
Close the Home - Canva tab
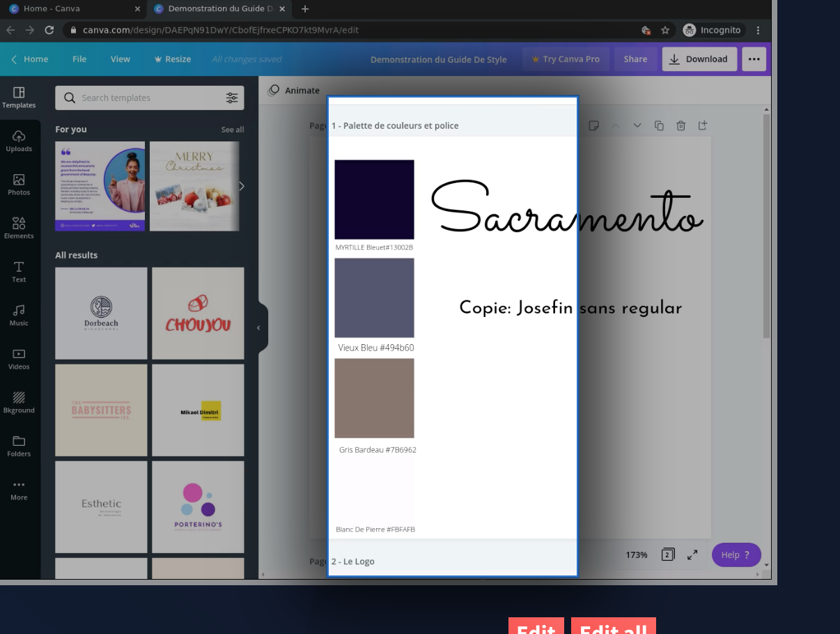(x=137, y=9)
